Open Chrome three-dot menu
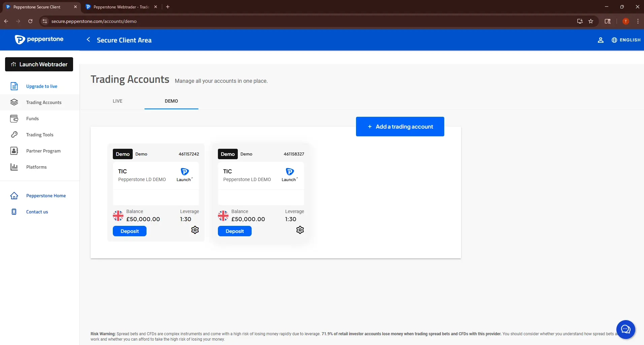The height and width of the screenshot is (345, 644). click(638, 21)
